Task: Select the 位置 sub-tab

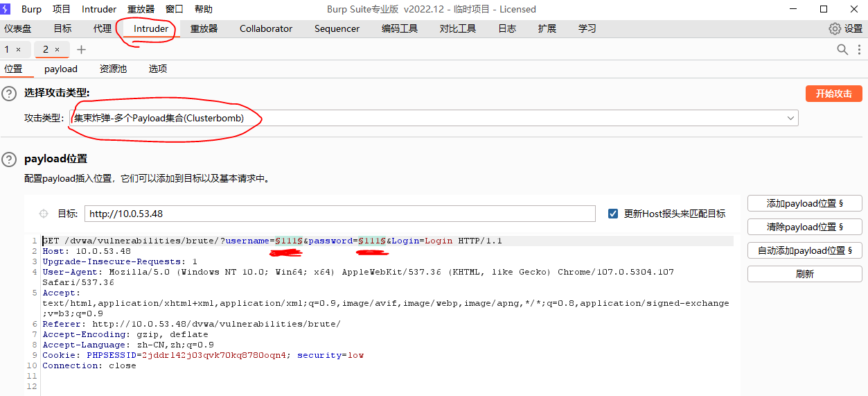Action: coord(13,69)
